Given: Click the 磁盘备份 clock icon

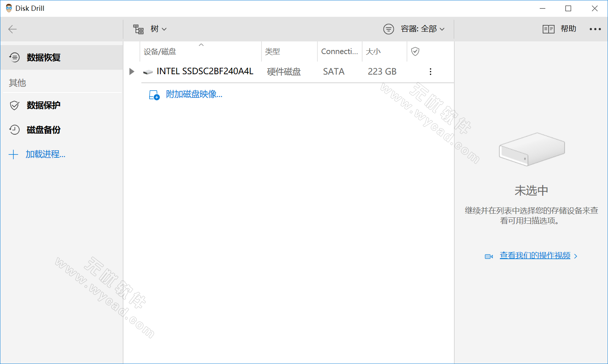Looking at the screenshot, I should point(14,130).
